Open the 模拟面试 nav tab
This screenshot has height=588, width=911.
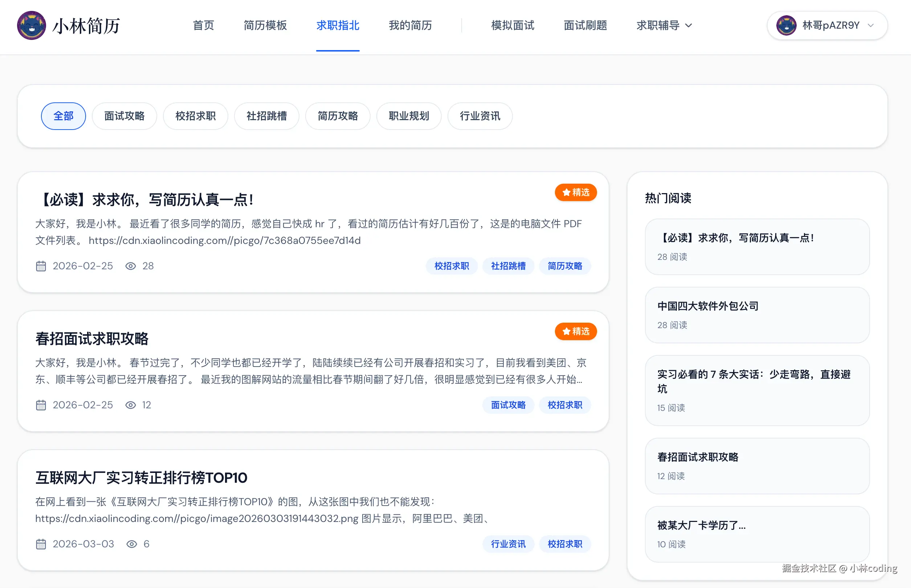coord(512,25)
